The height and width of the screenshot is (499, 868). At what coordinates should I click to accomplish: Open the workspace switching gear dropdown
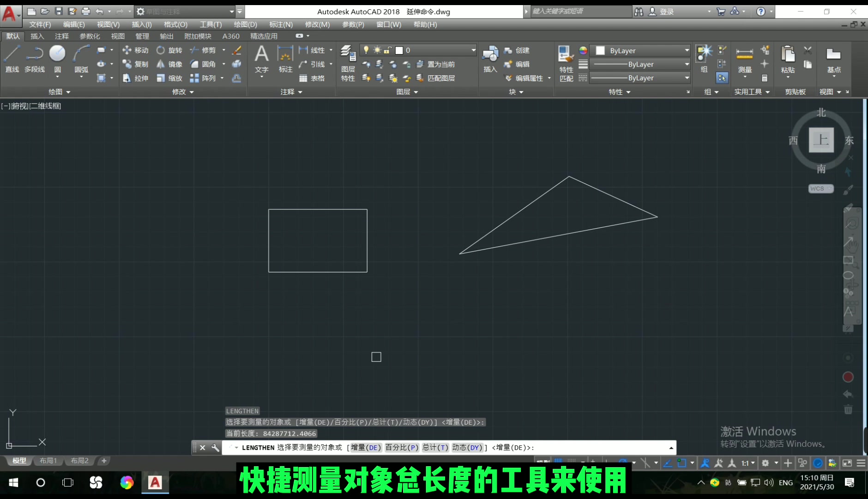(x=769, y=462)
